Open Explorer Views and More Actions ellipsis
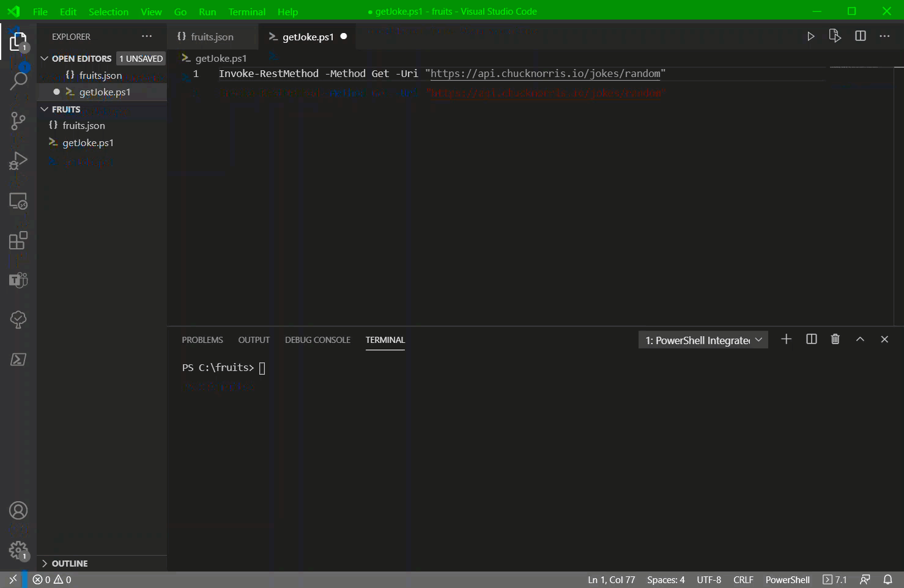Image resolution: width=904 pixels, height=588 pixels. tap(147, 37)
